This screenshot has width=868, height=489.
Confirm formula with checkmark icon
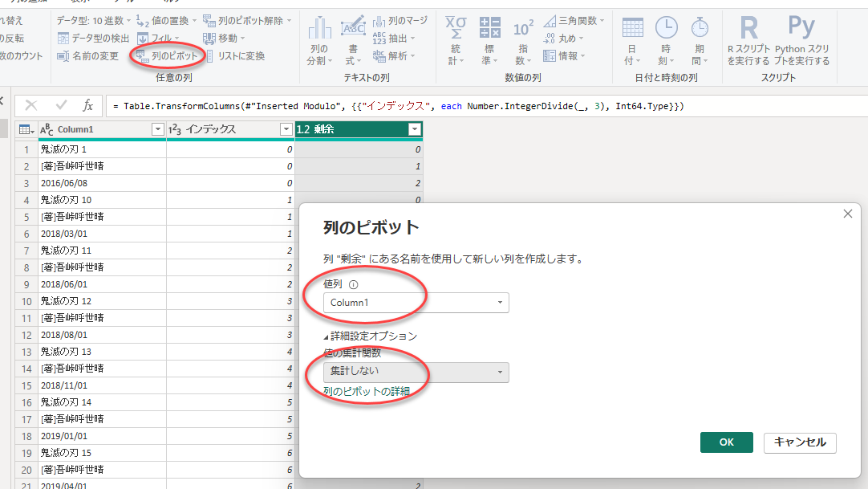coord(61,105)
